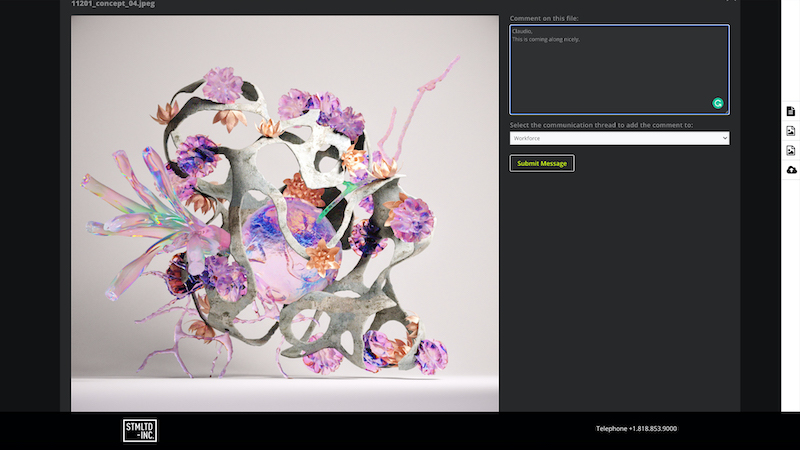Screen dimensions: 800x450
Task: Click the 'Select the communication thread' label
Action: tap(600, 125)
